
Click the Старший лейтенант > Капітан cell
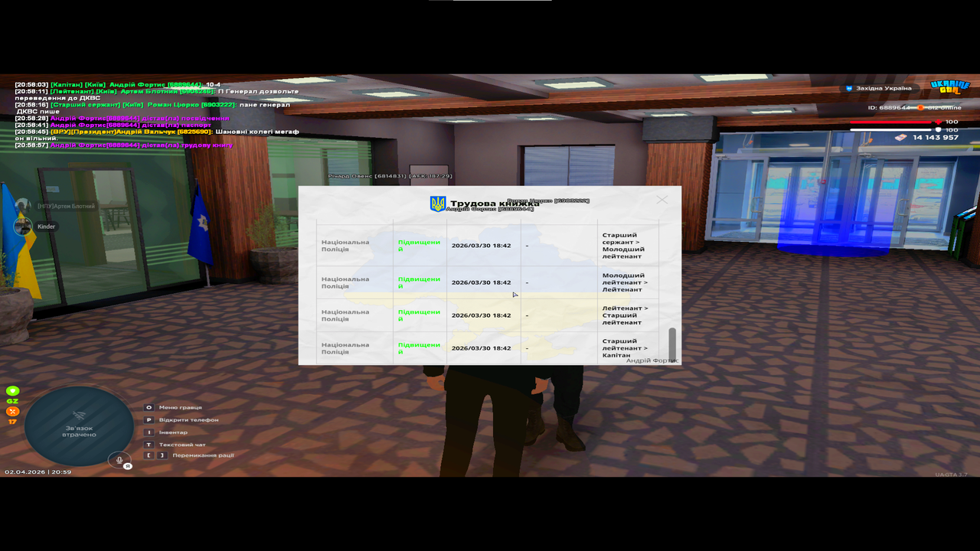[x=627, y=348]
